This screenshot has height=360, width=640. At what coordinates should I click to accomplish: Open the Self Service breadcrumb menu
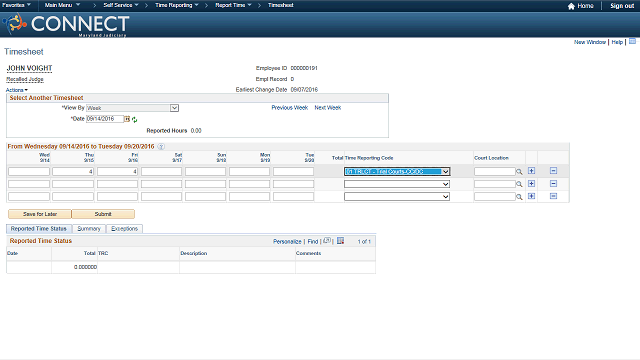(121, 5)
